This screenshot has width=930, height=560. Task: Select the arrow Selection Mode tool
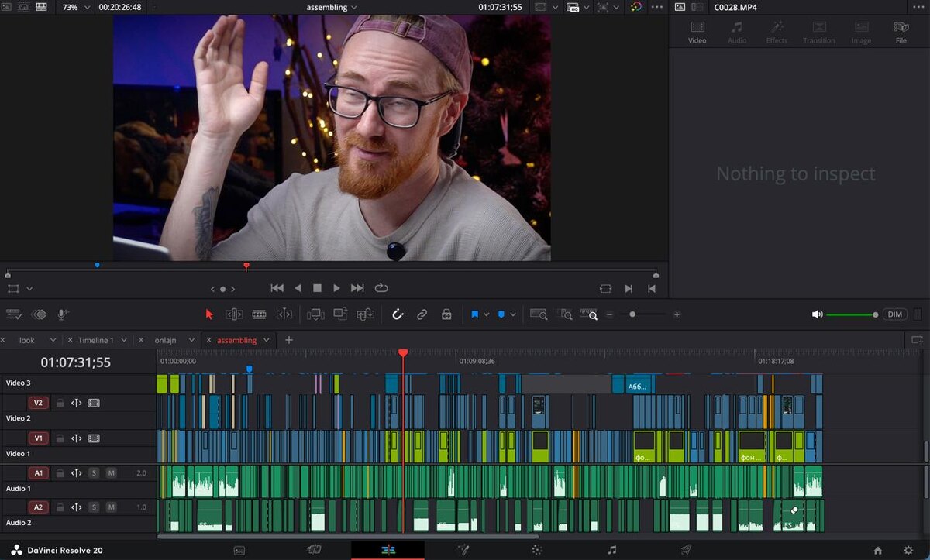point(208,314)
